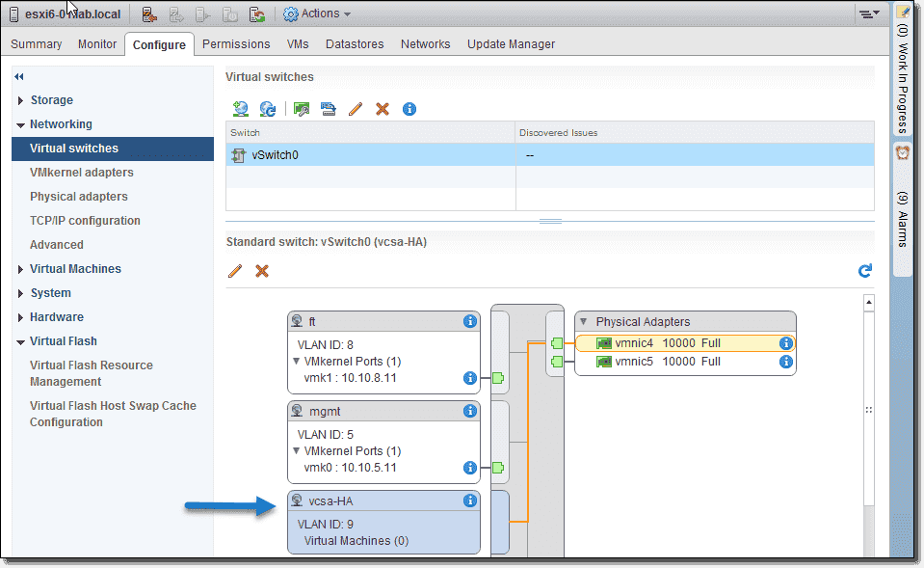Open the Datastores tab
This screenshot has width=924, height=568.
click(x=355, y=44)
